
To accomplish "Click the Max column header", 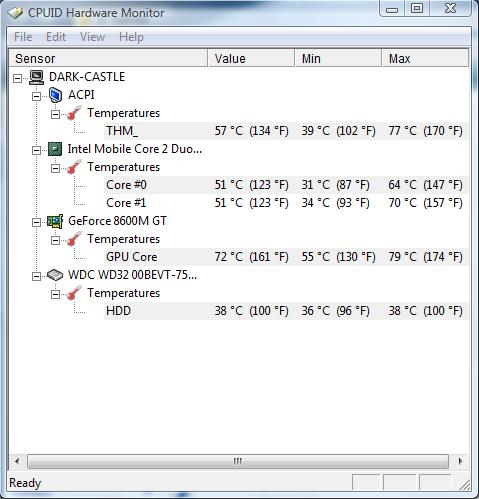I will tap(425, 58).
